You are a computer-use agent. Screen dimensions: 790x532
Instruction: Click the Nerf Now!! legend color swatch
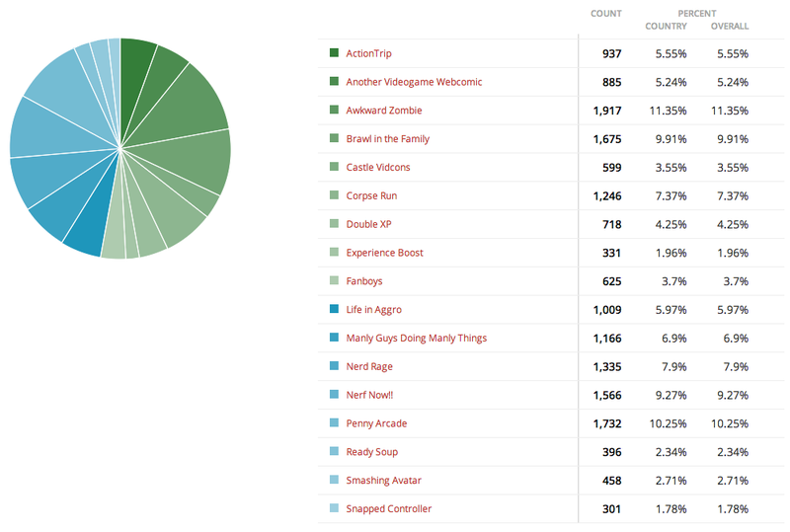point(334,394)
